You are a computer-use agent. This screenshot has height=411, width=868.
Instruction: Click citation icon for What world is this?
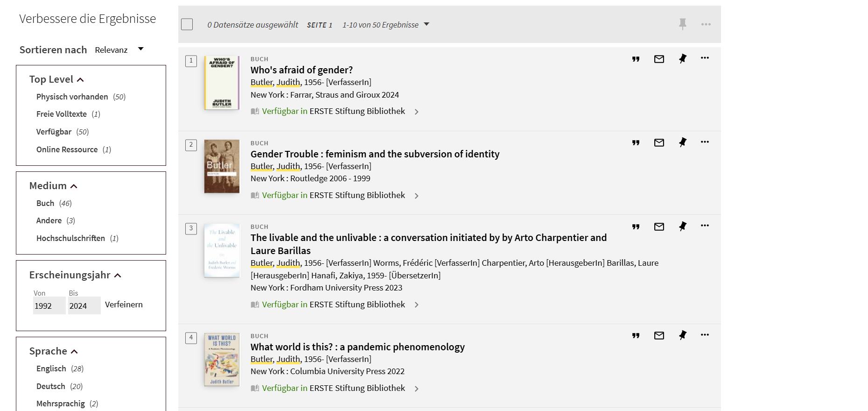tap(636, 335)
